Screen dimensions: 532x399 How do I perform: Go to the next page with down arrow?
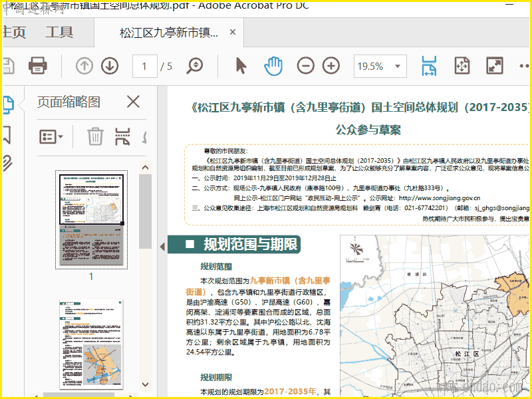coord(109,66)
